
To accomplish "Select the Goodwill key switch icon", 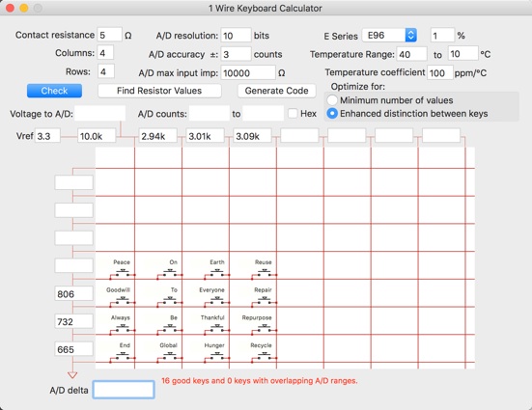I will [123, 301].
